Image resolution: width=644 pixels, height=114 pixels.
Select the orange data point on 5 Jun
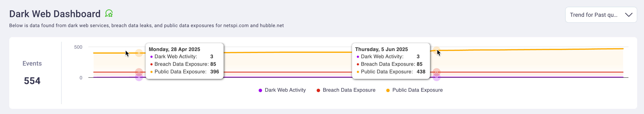click(x=436, y=51)
